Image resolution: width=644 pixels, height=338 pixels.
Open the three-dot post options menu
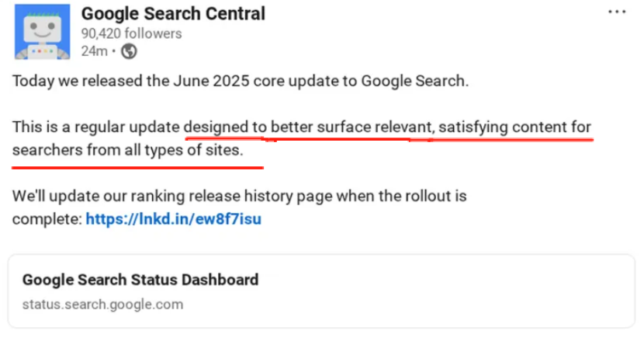coord(616,12)
